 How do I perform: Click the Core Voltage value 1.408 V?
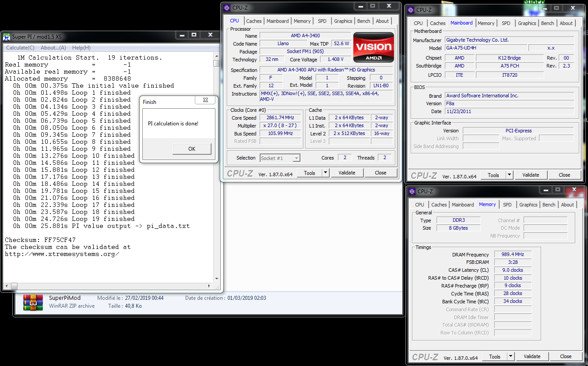click(x=335, y=59)
